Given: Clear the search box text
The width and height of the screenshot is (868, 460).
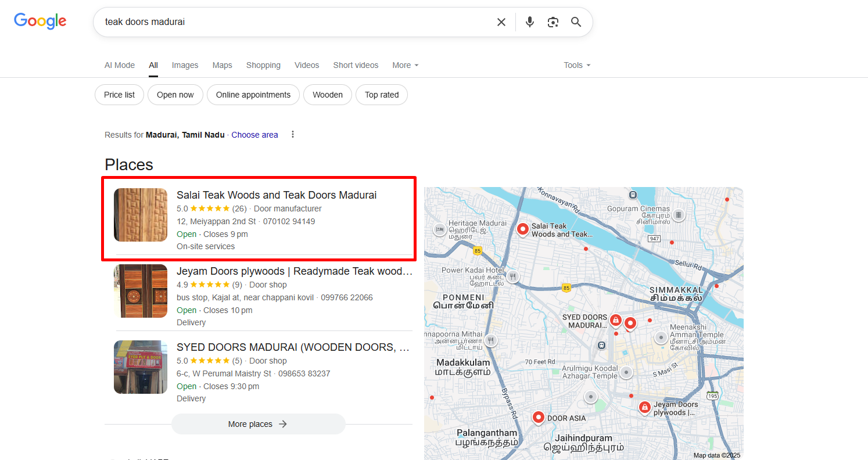Looking at the screenshot, I should point(501,22).
